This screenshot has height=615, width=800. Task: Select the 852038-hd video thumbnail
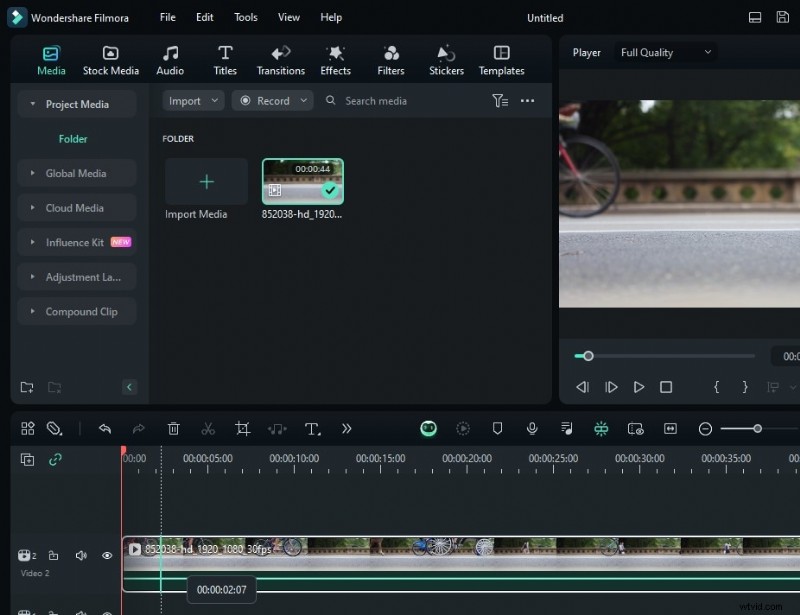coord(302,180)
